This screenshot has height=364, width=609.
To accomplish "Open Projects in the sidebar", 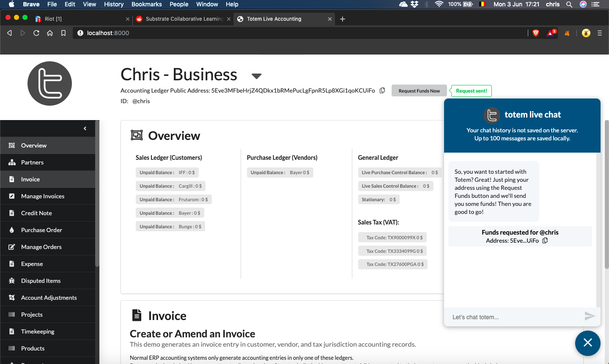I will tap(47, 315).
